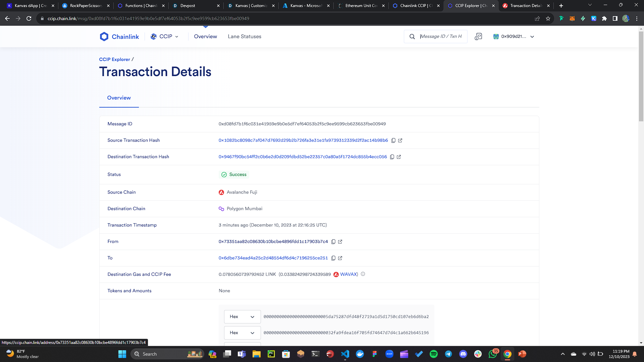Select the Overview tab under Transaction Details
This screenshot has width=644, height=362.
point(119,98)
